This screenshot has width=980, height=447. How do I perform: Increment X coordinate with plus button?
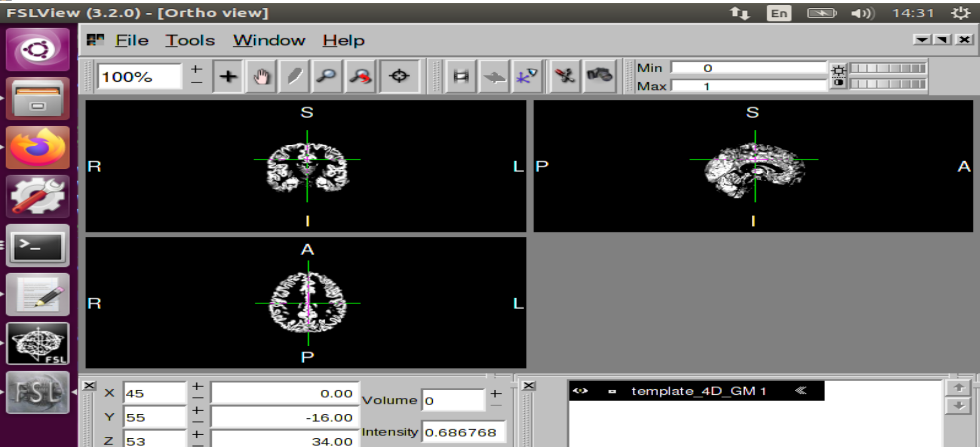198,387
